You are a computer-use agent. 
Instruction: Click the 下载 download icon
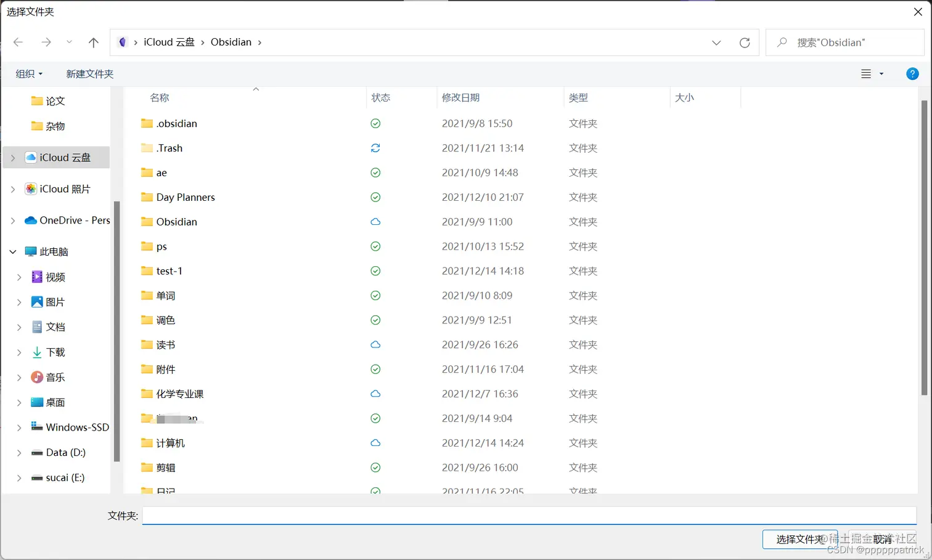coord(37,352)
